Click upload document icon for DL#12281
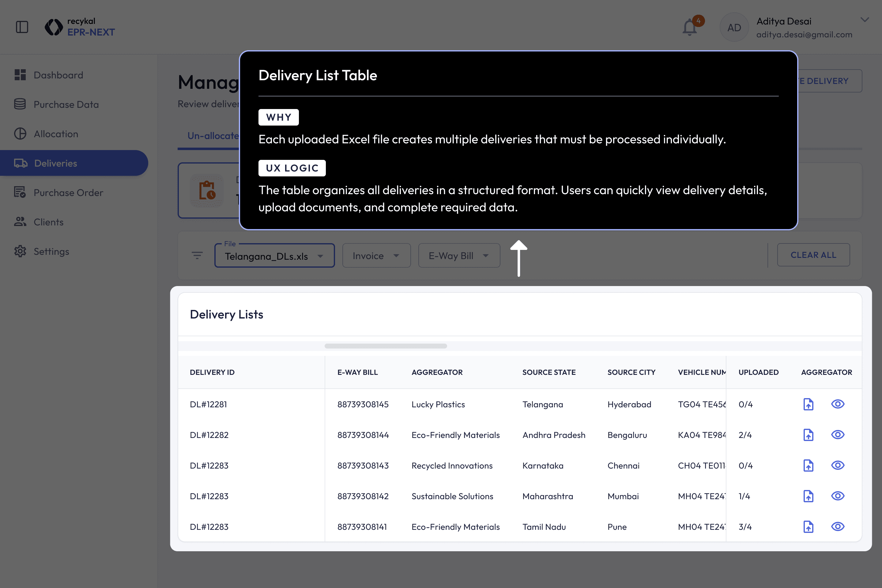Viewport: 882px width, 588px height. click(808, 404)
